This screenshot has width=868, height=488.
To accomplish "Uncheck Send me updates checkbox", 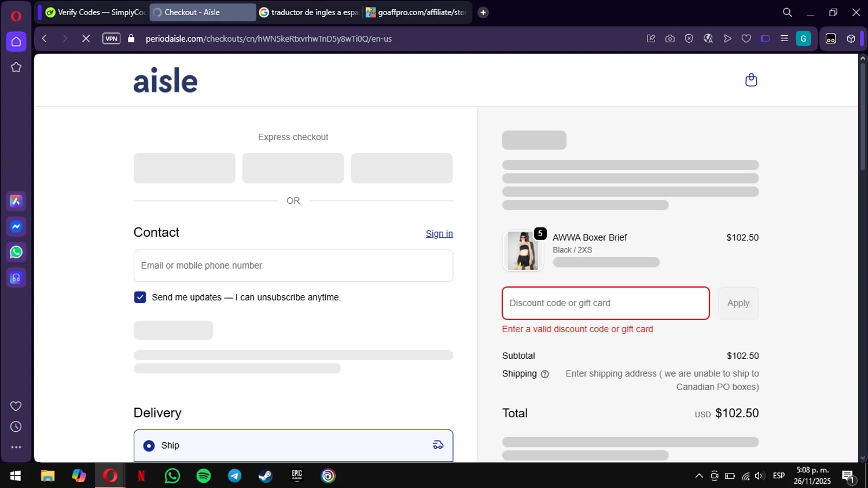I will pyautogui.click(x=140, y=297).
